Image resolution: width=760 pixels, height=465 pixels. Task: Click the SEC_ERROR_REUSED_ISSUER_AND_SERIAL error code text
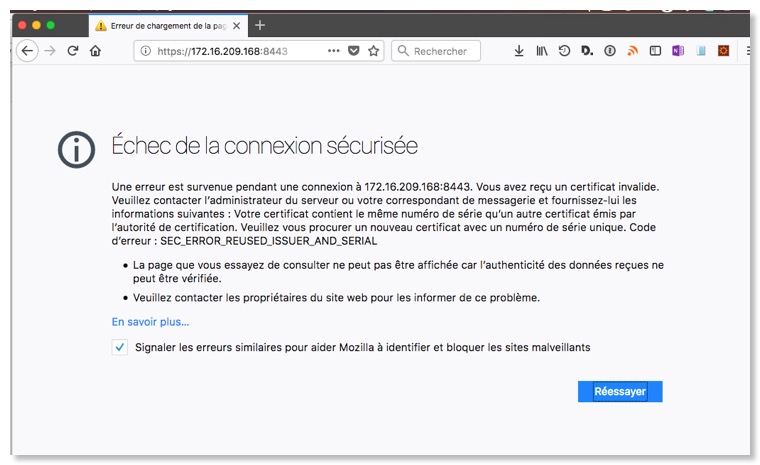click(269, 241)
